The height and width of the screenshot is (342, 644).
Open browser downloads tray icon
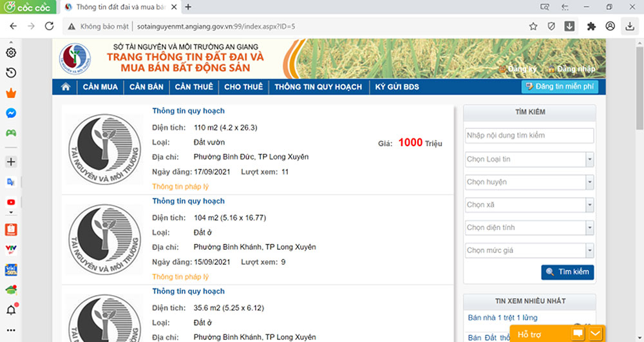coord(630,26)
